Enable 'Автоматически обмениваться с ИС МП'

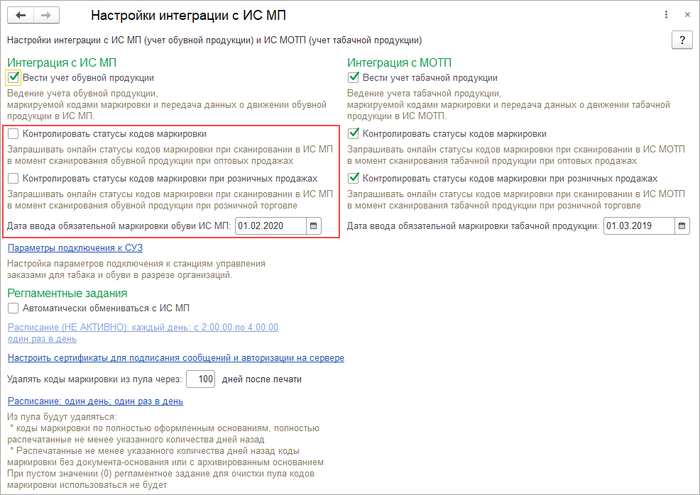coord(13,308)
